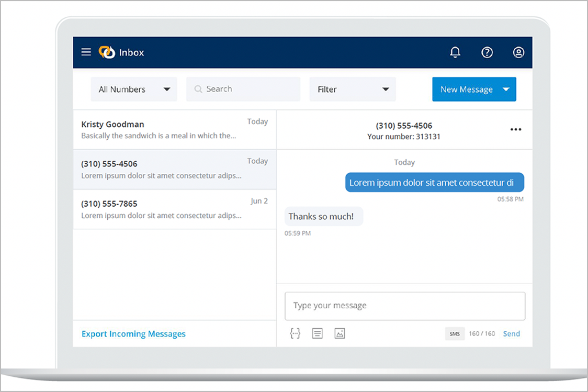Open user account profile icon
The image size is (588, 392).
click(x=518, y=52)
